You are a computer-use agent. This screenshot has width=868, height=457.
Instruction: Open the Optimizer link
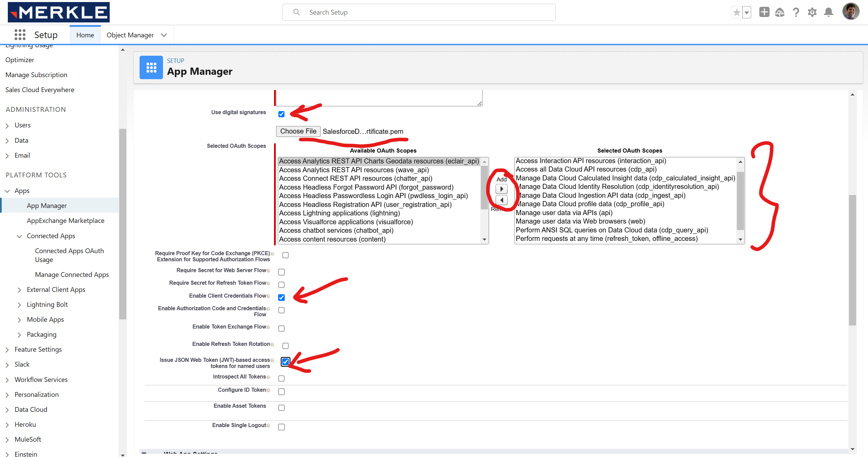point(20,60)
